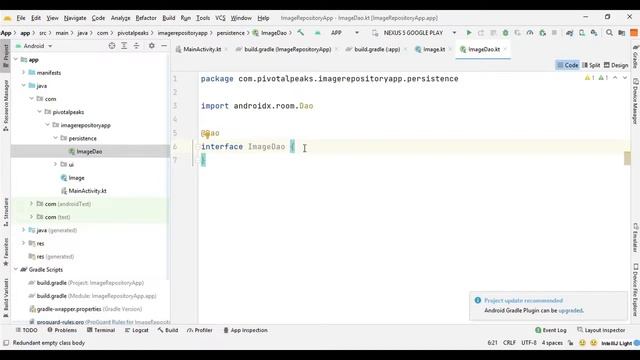Click the Profile app gauge icon
640x360 pixels.
tap(530, 33)
